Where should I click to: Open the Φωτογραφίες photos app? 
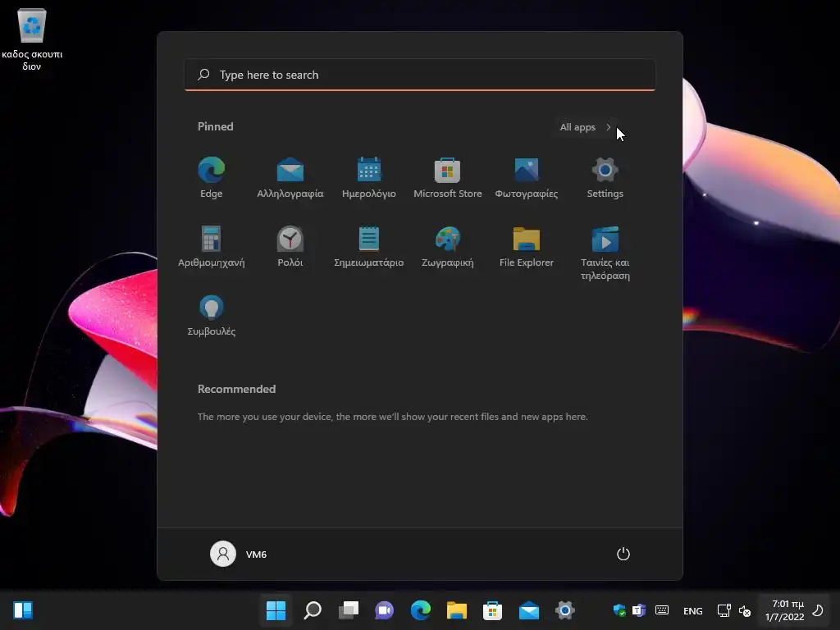click(526, 178)
